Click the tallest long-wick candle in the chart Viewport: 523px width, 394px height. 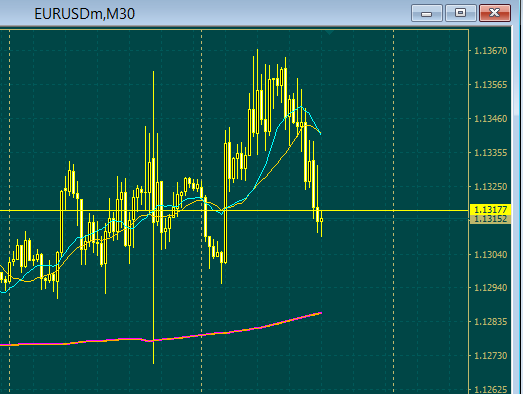[153, 217]
